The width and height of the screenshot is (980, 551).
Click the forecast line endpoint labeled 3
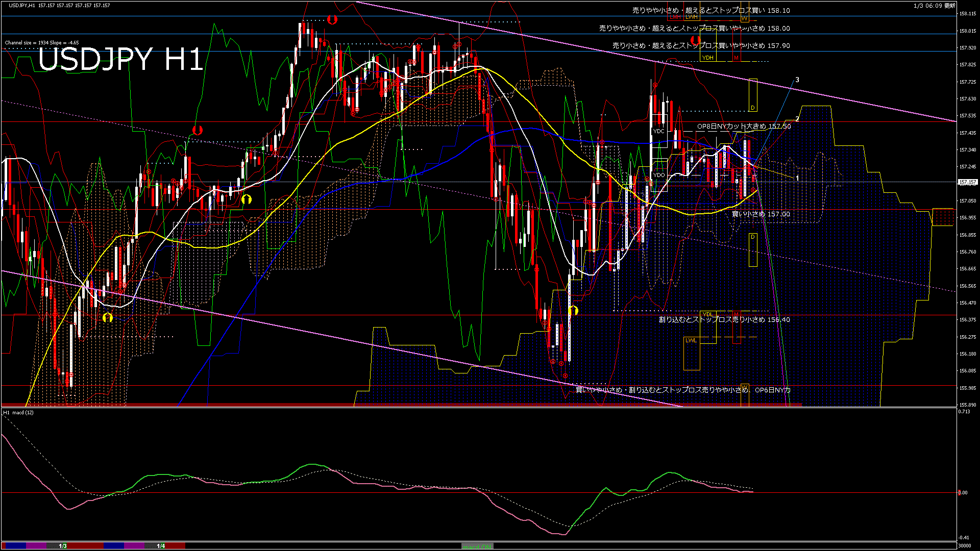tap(797, 80)
